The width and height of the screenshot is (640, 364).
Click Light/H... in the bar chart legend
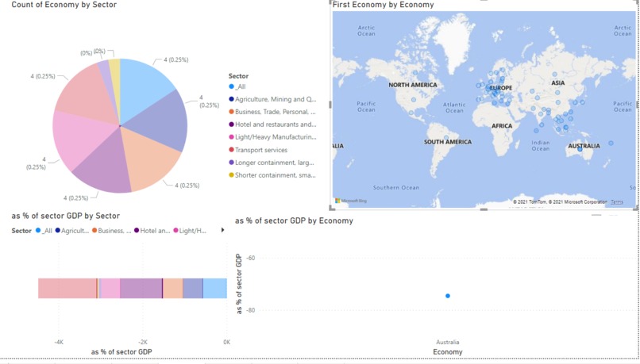point(190,231)
